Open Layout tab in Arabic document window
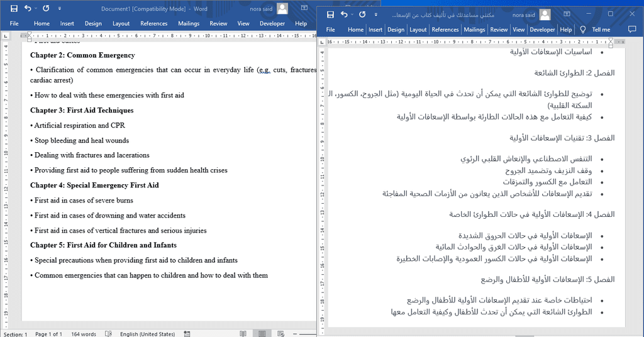644x337 pixels. point(418,30)
